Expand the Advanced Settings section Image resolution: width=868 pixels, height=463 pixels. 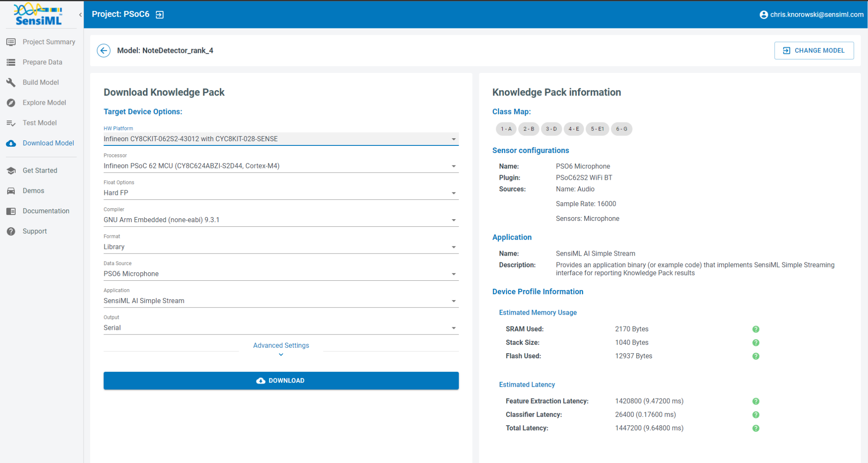point(281,349)
